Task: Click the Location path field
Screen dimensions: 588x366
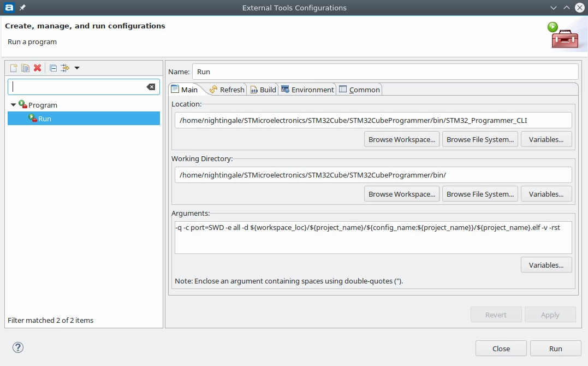Action: (x=373, y=121)
